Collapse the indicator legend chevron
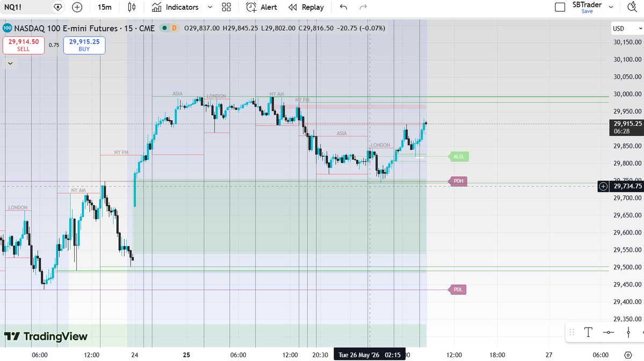The image size is (644, 361). (x=10, y=63)
